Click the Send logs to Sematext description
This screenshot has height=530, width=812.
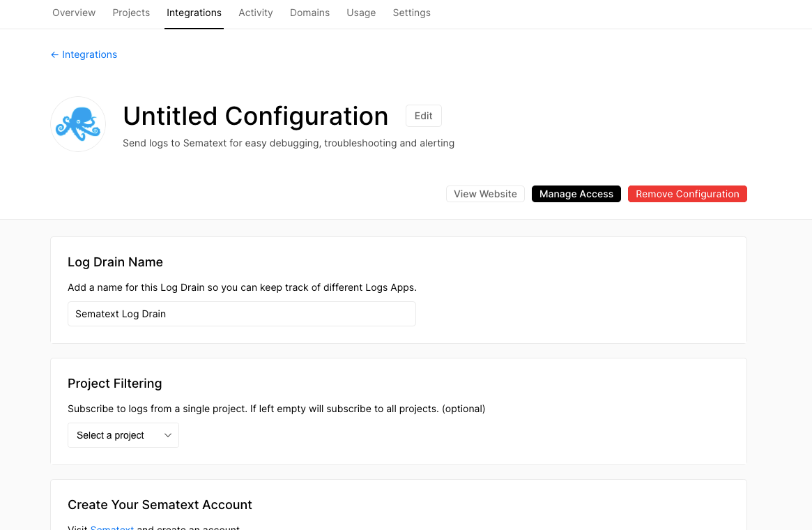pos(289,143)
